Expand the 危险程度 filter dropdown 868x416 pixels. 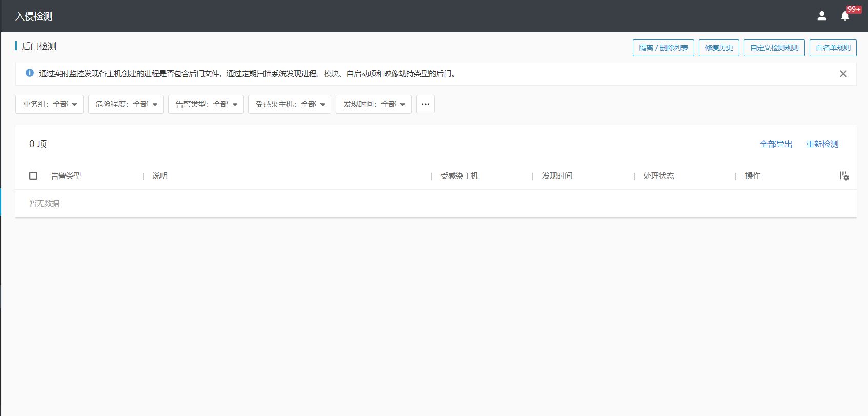click(126, 104)
